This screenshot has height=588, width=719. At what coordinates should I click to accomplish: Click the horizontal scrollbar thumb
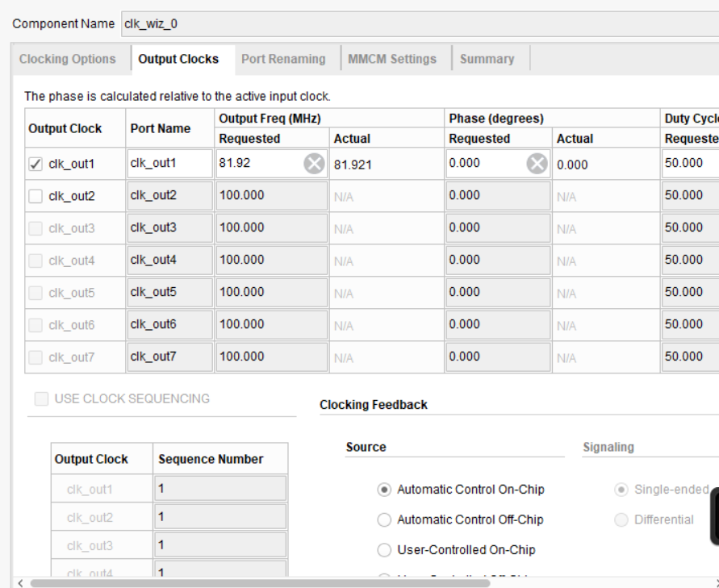pyautogui.click(x=260, y=583)
